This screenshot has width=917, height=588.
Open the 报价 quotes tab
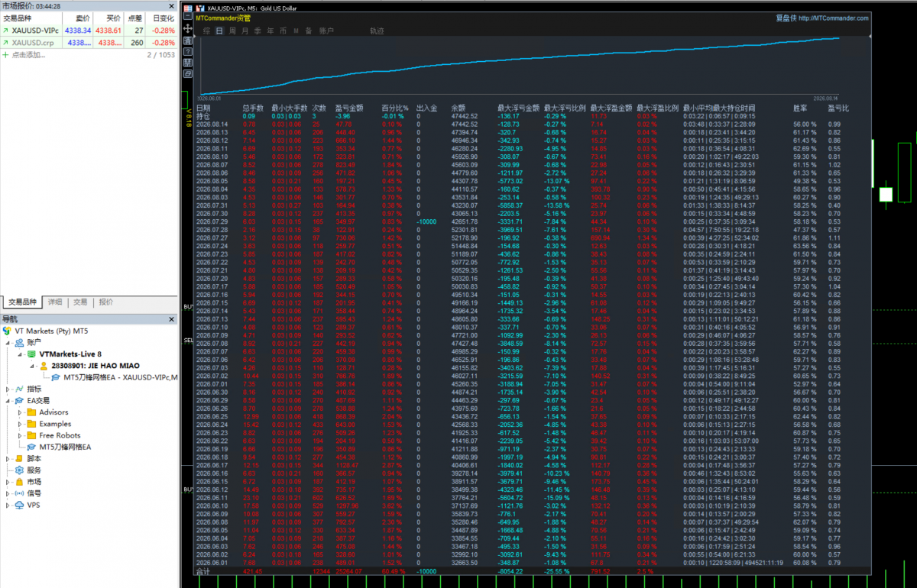coord(105,302)
